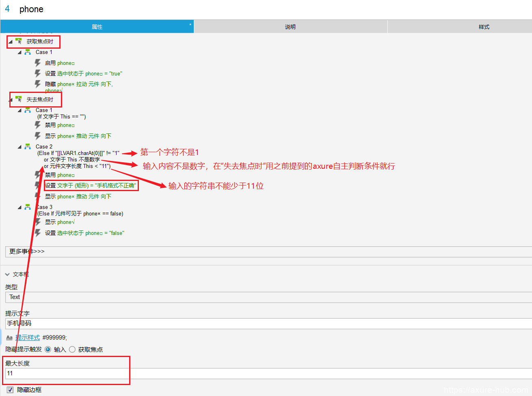Click the 更多事件>>> button
The image size is (532, 396).
[x=268, y=252]
